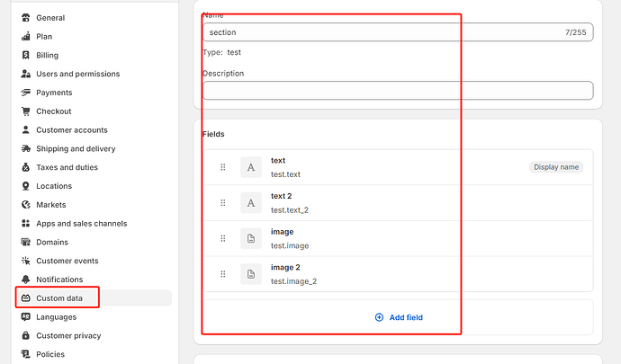
Task: Go to Users and permissions
Action: point(77,74)
